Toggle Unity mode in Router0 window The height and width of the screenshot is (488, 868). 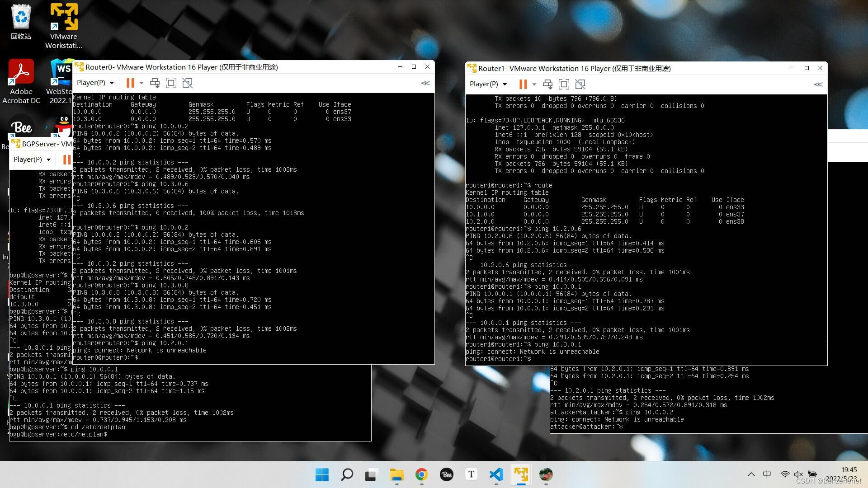(x=187, y=83)
